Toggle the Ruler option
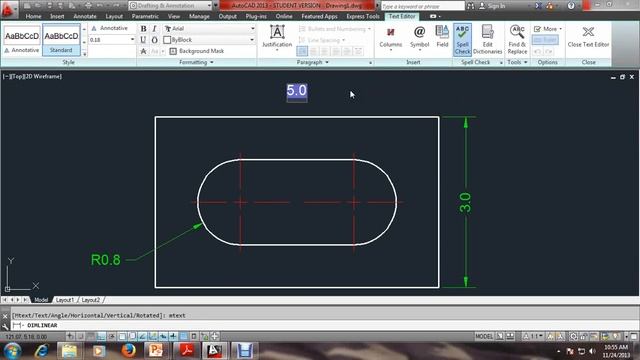This screenshot has width=640, height=360. click(x=545, y=40)
